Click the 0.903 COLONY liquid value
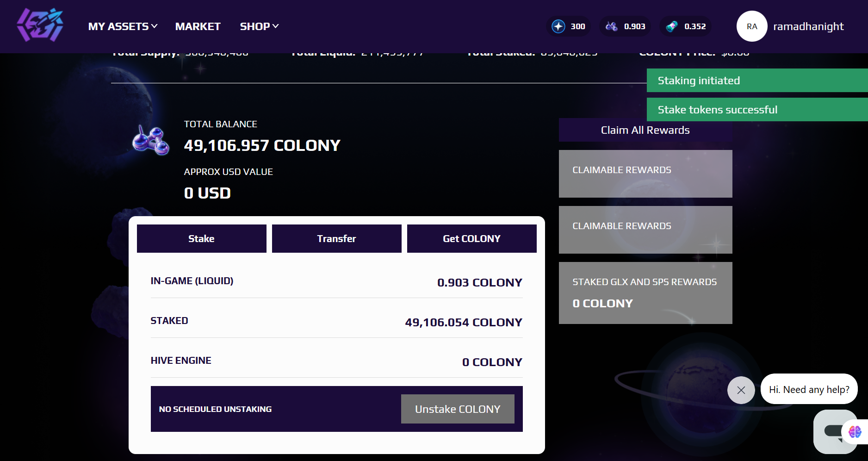This screenshot has width=868, height=461. point(479,282)
